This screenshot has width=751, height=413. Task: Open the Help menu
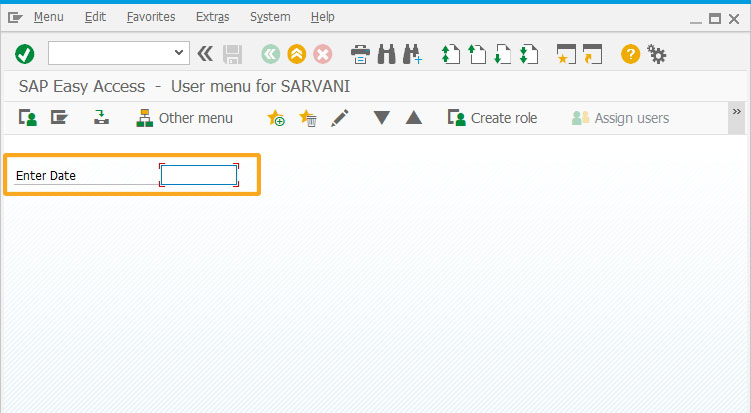tap(322, 17)
